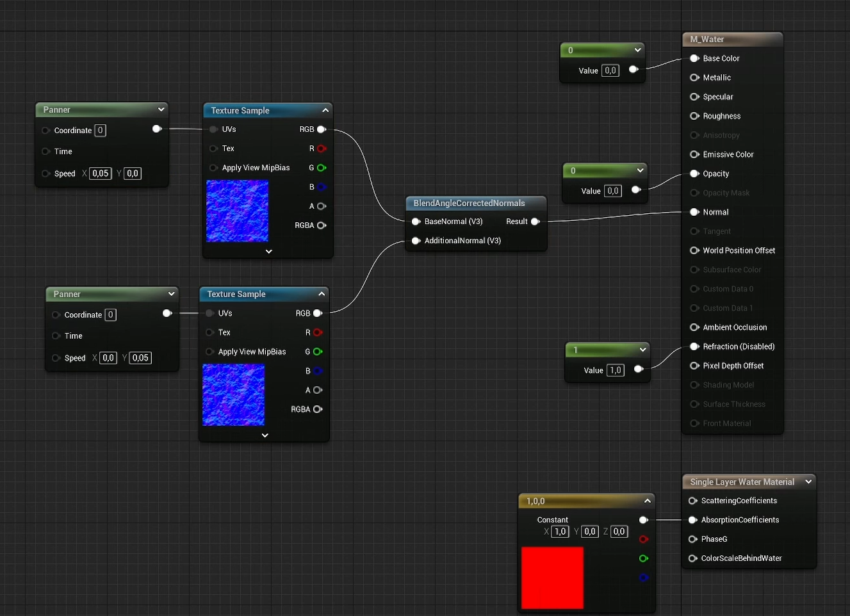Edit the Coordinate field of the upper Panner
Viewport: 850px width, 616px height.
click(x=100, y=131)
